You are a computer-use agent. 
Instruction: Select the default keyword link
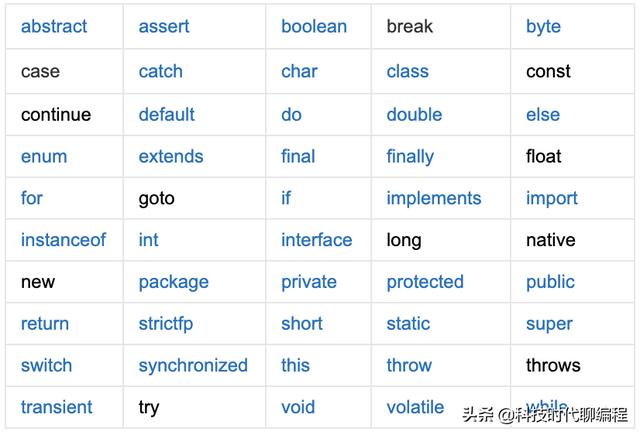tap(167, 115)
